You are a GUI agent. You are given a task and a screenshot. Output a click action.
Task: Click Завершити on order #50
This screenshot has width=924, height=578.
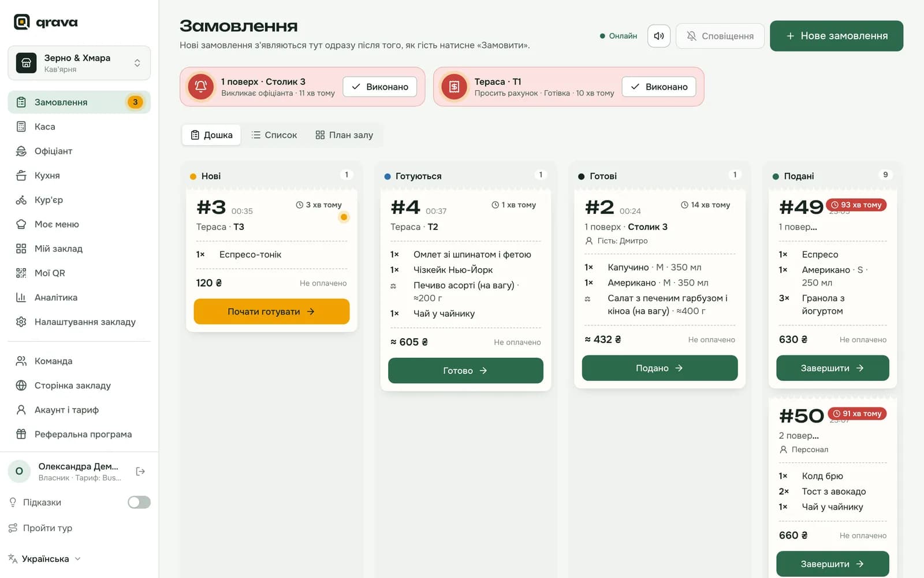click(x=832, y=564)
